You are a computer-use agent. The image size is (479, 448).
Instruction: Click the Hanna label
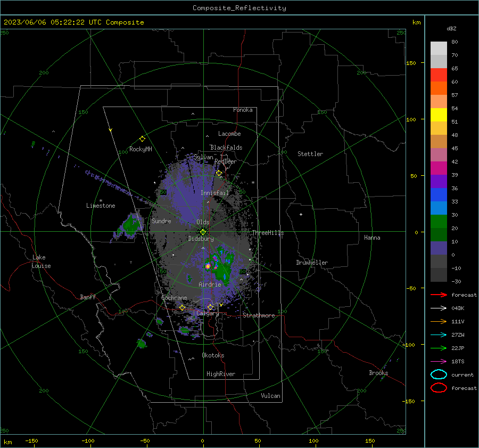(x=372, y=238)
